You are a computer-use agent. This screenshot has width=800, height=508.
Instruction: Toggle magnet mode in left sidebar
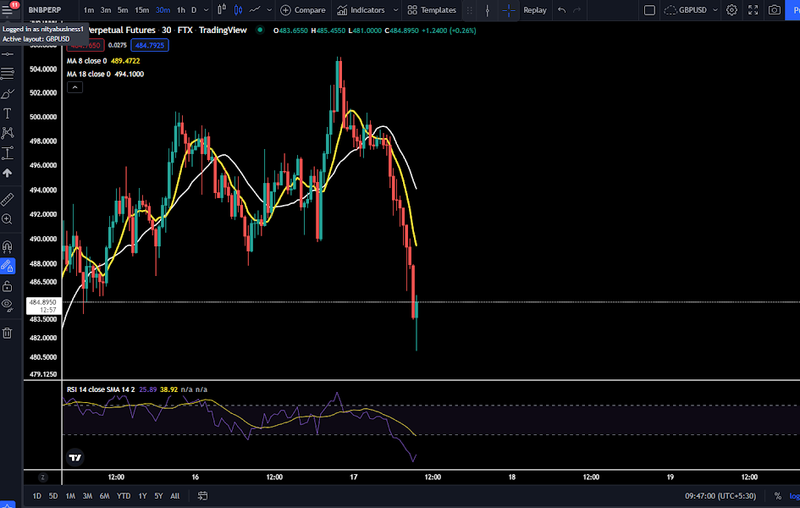[x=8, y=246]
